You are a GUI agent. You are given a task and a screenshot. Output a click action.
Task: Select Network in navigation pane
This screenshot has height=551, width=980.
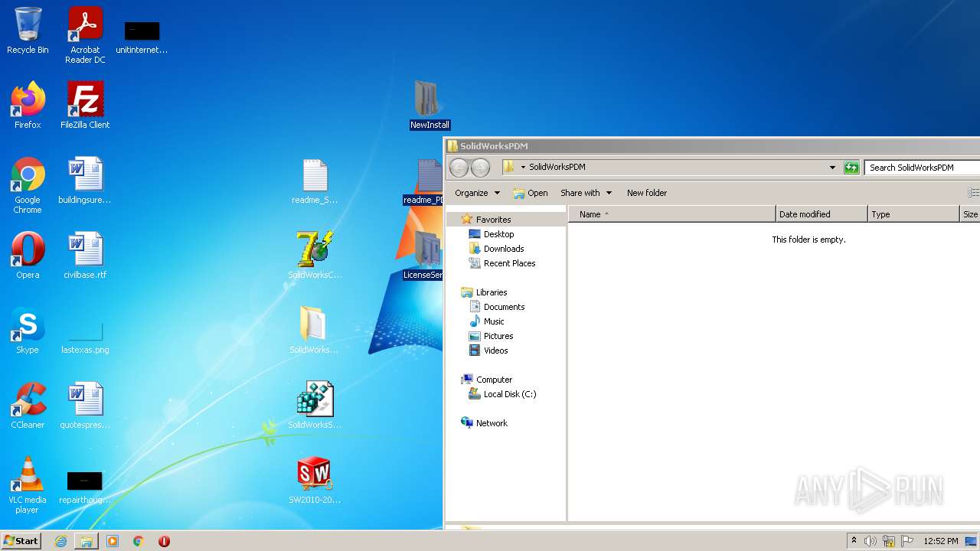click(x=492, y=423)
